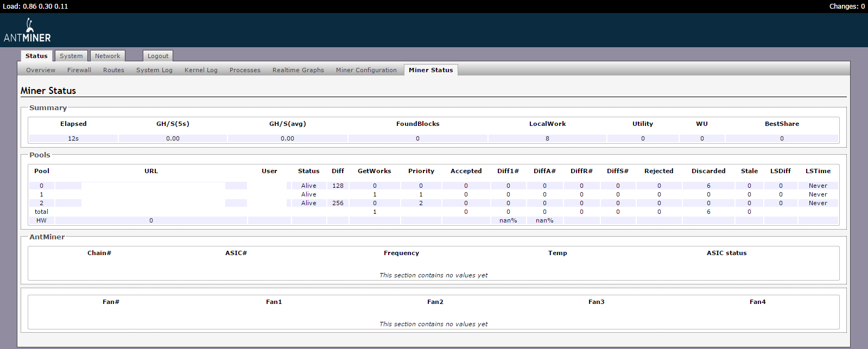Show the Processes subtab

[x=245, y=70]
